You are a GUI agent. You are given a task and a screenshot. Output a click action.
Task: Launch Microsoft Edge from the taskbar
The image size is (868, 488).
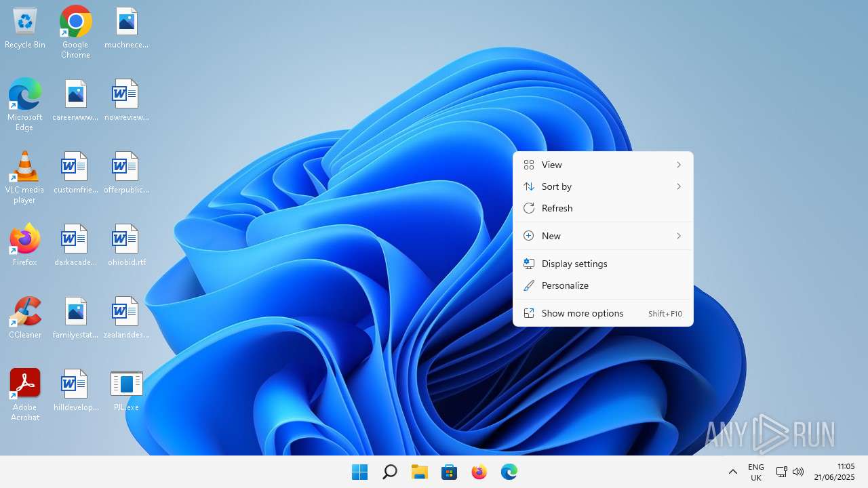coord(509,472)
